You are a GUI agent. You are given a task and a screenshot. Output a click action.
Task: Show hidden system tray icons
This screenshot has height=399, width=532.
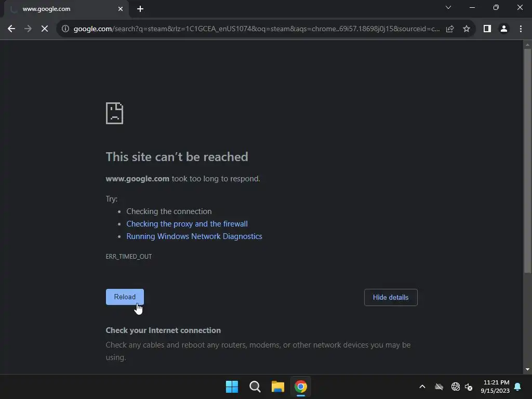click(422, 387)
